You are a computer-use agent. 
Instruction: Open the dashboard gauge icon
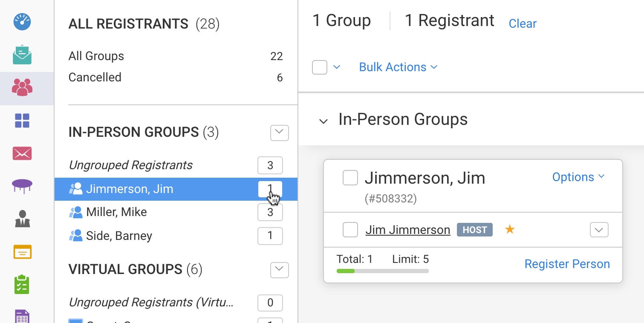tap(22, 22)
